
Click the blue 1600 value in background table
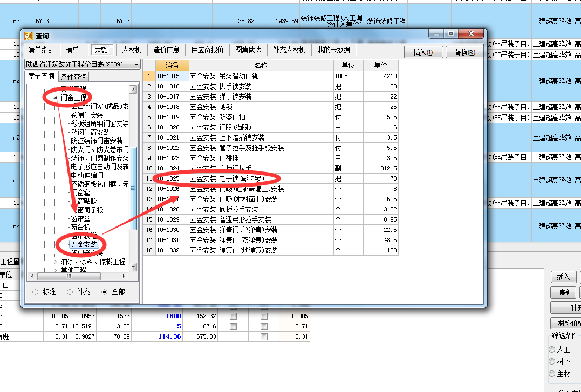(173, 316)
